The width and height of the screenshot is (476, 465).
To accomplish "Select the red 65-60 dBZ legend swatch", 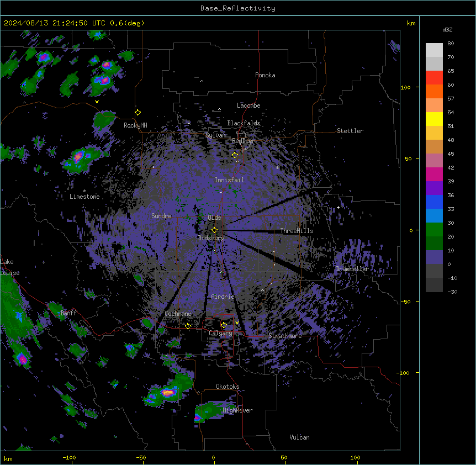I will 434,78.
